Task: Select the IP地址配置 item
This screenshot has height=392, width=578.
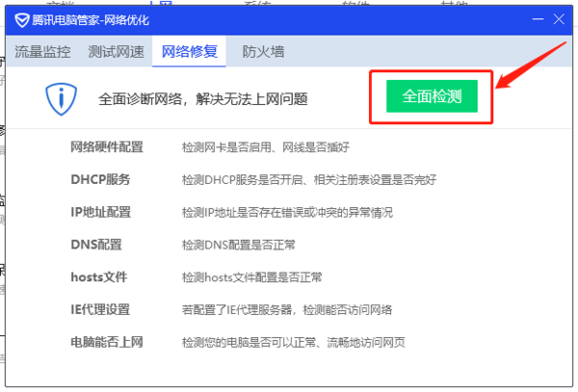Action: [x=101, y=212]
